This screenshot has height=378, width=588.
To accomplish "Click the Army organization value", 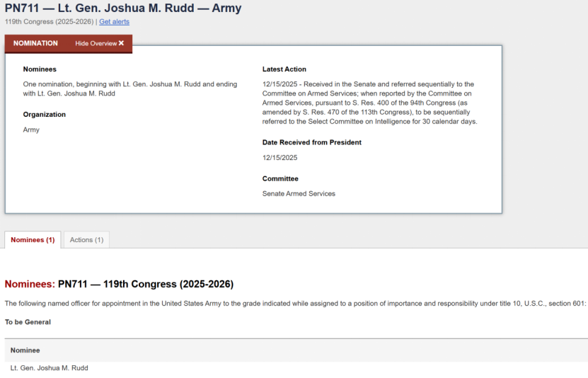I will click(x=31, y=130).
